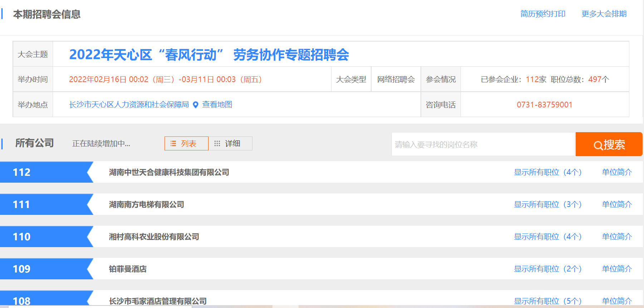Type in the job name search field
Screen dimensions: 644x308
[x=483, y=144]
